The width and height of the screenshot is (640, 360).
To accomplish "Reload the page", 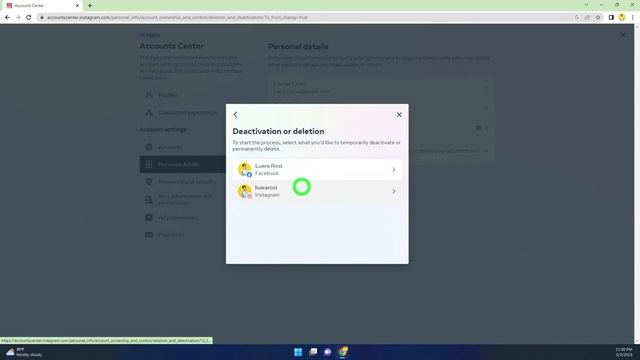I will [29, 18].
